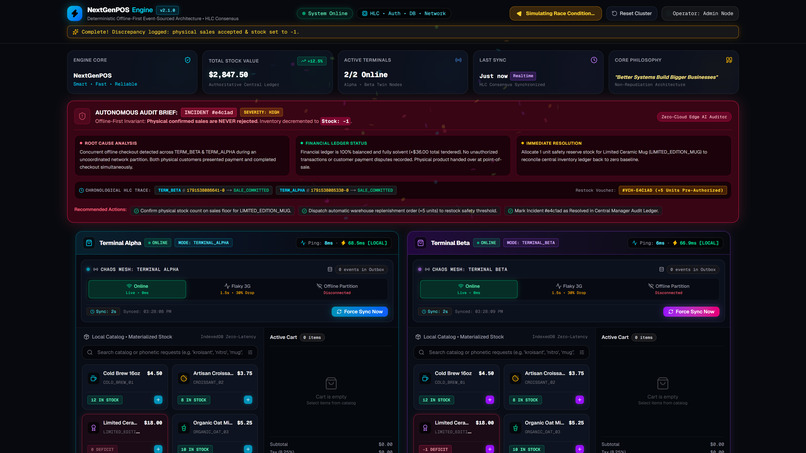Click Terminal Alpha outbox events icon
The width and height of the screenshot is (806, 453).
tap(330, 269)
